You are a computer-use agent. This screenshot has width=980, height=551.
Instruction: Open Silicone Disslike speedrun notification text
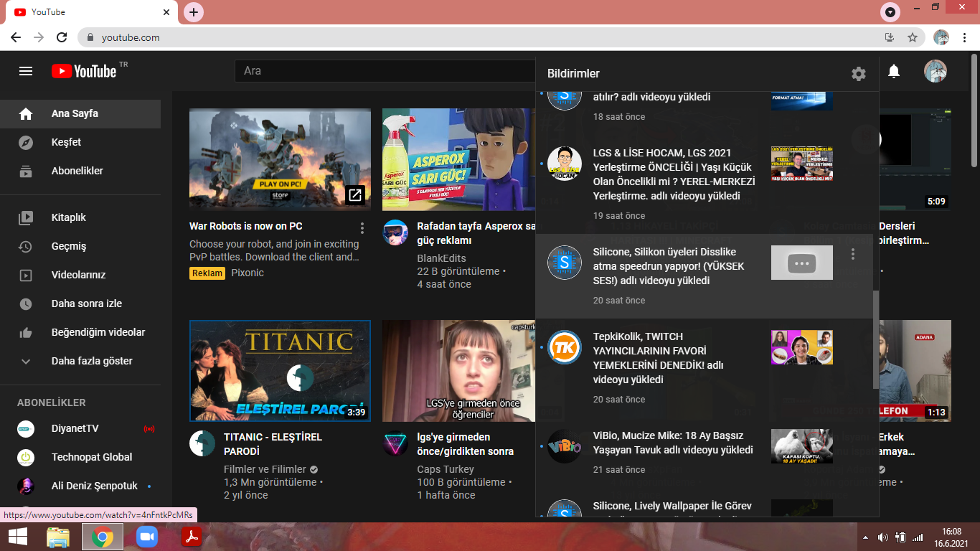coord(669,266)
